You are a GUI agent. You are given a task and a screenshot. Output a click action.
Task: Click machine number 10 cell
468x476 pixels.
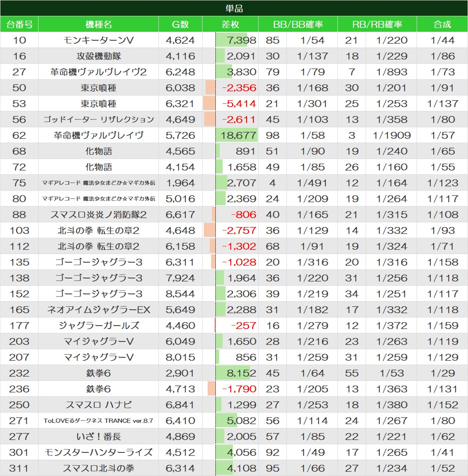pyautogui.click(x=19, y=40)
